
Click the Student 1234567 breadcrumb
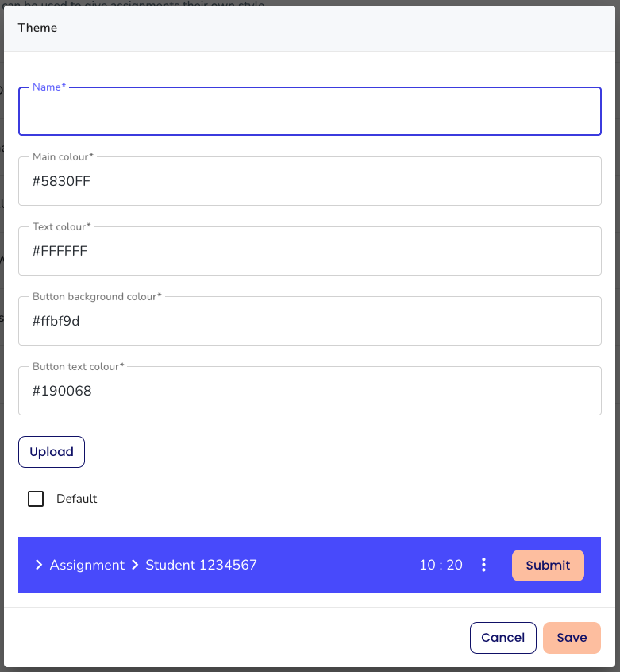[201, 565]
